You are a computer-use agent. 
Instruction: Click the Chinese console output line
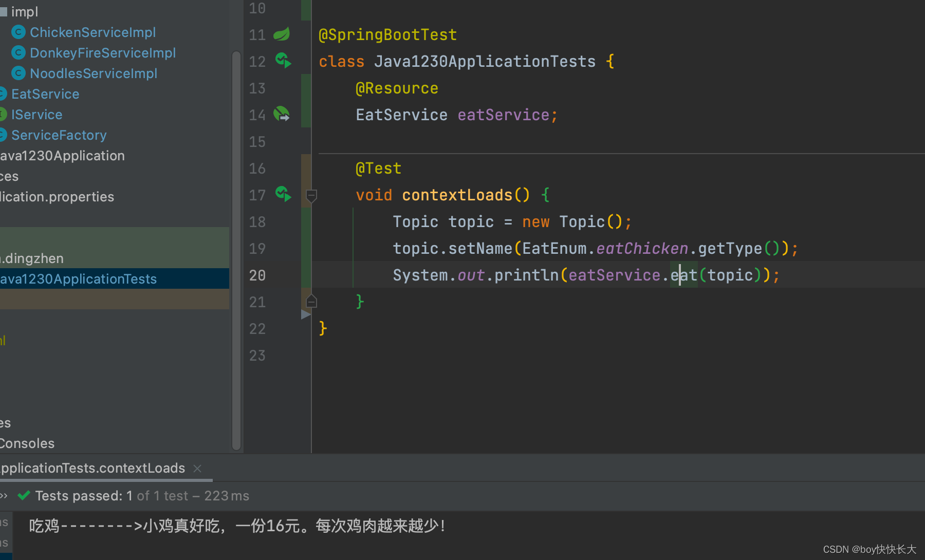point(237,526)
